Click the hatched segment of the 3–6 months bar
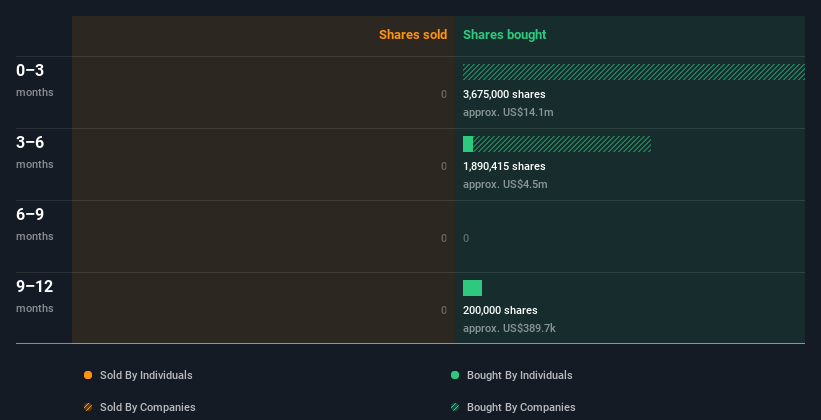This screenshot has width=821, height=420. click(x=562, y=144)
